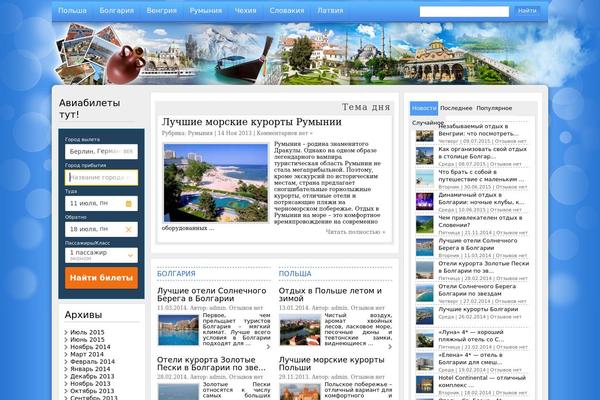Open archive Декабрь 2013
Image resolution: width=600 pixels, height=400 pixels.
[92, 376]
